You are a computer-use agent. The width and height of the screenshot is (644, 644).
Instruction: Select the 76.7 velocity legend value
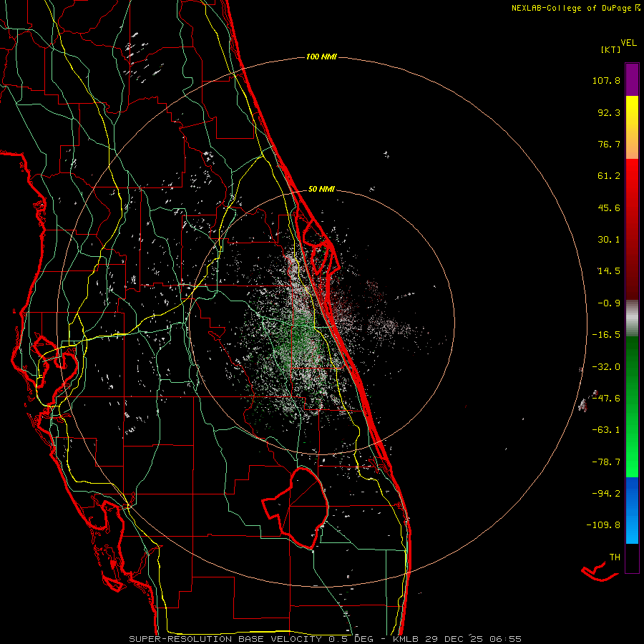[x=609, y=144]
